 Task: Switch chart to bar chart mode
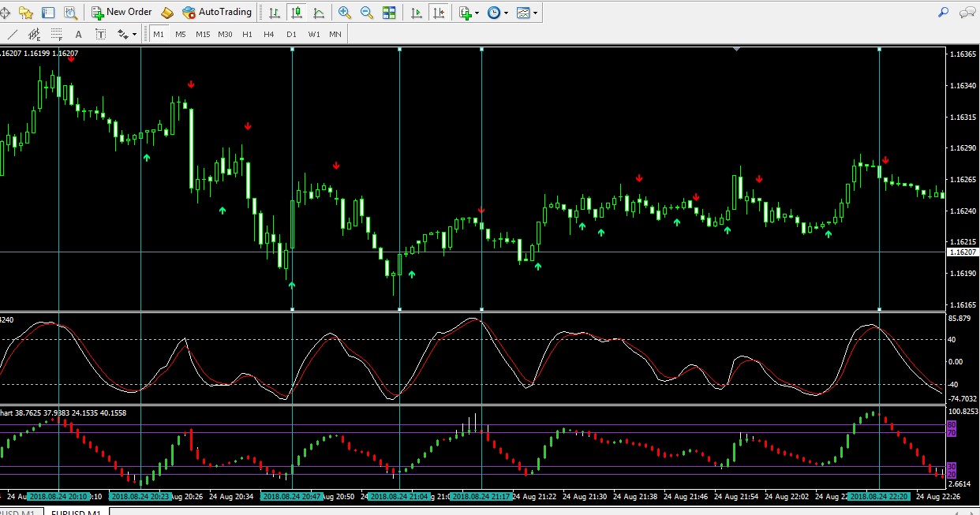tap(274, 13)
